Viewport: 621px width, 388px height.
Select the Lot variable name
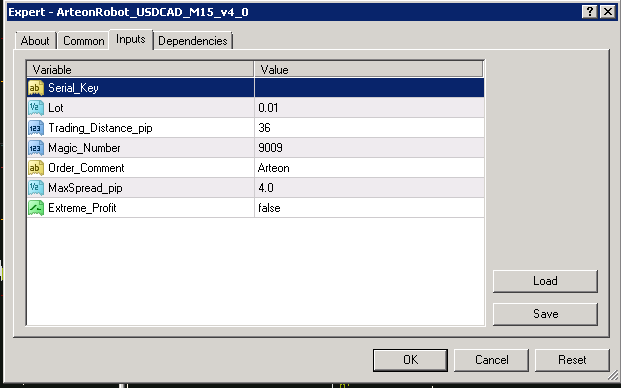[56, 108]
